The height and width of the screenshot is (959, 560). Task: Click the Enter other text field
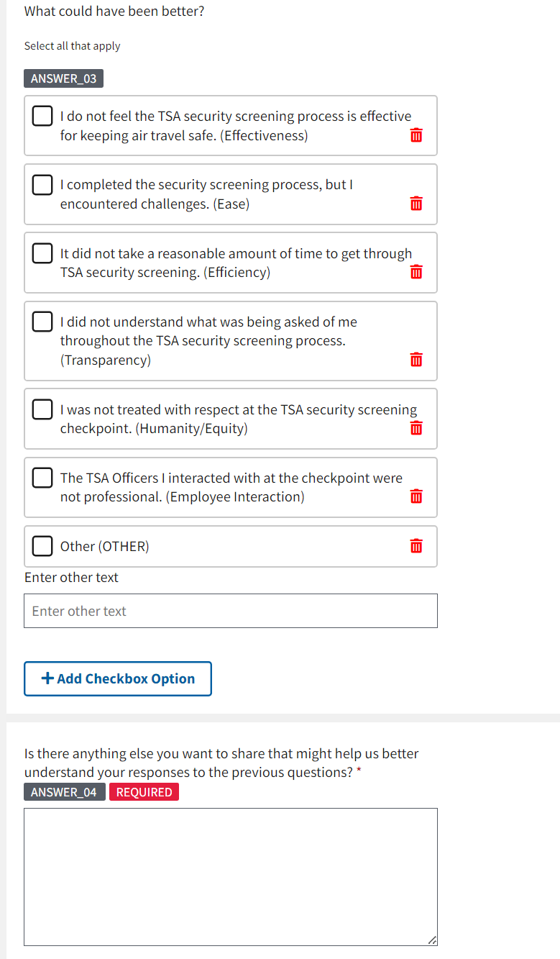click(230, 611)
